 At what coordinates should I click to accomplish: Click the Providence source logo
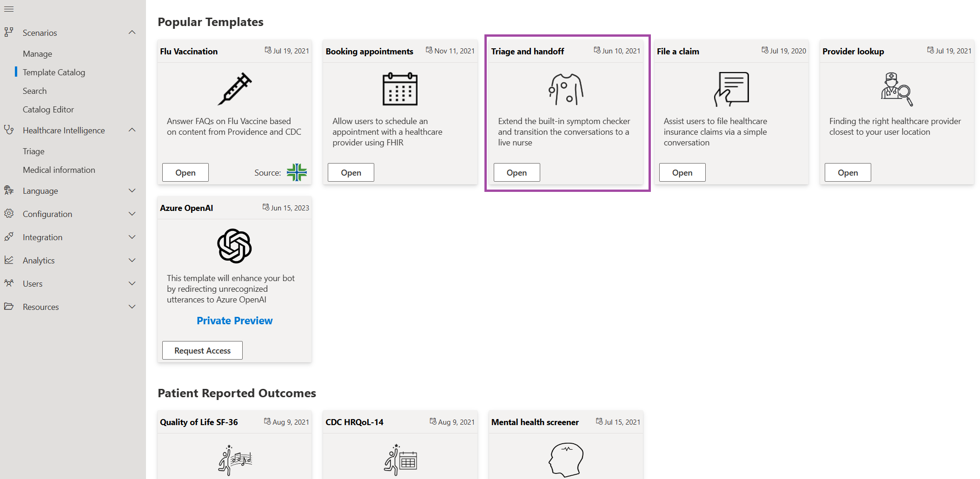click(297, 172)
